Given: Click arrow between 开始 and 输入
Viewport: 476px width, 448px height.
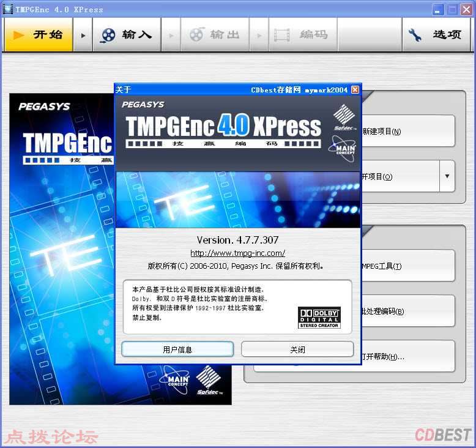Looking at the screenshot, I should [x=83, y=35].
